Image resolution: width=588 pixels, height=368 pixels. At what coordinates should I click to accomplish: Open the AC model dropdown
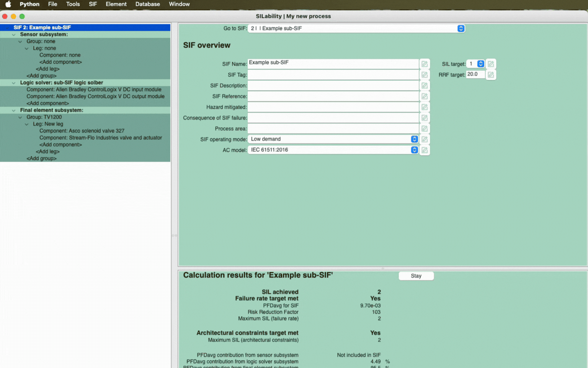click(414, 150)
